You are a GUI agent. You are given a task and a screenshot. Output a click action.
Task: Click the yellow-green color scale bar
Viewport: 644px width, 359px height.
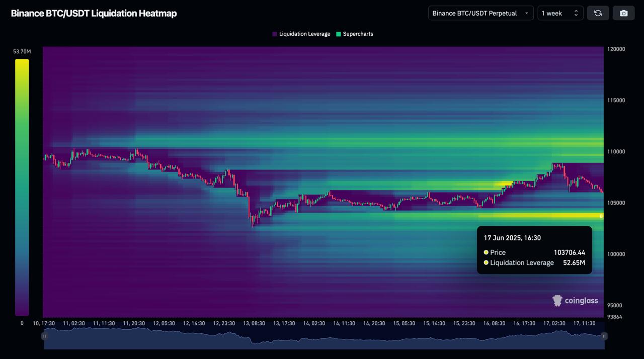click(x=22, y=187)
